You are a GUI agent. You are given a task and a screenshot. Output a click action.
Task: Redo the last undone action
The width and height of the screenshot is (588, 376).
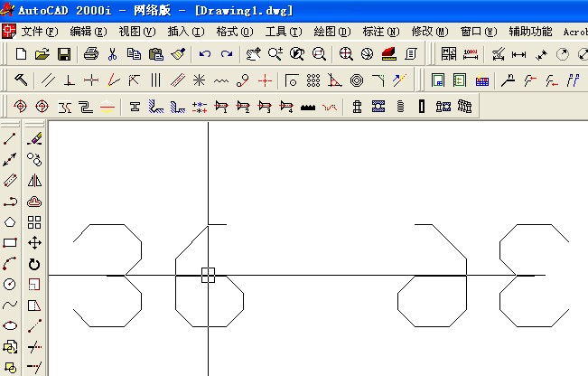[227, 54]
